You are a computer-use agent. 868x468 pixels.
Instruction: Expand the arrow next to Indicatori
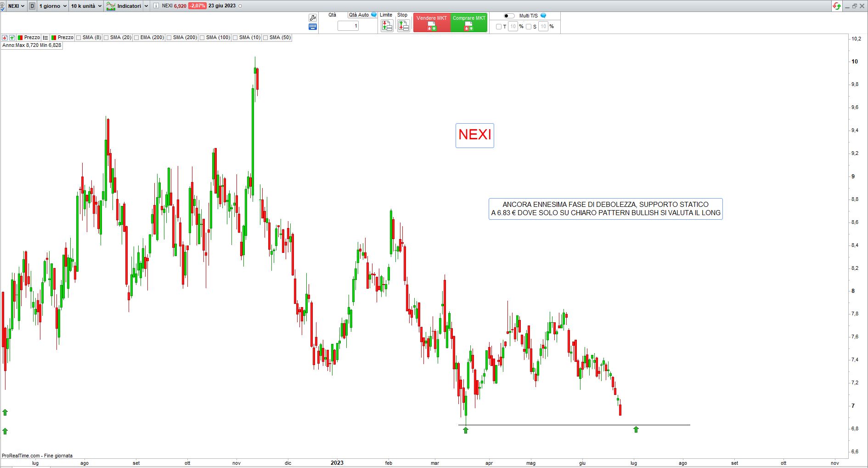point(146,6)
